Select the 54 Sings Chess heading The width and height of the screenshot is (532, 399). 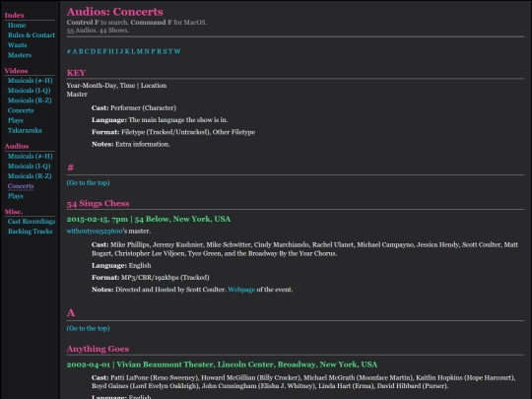click(x=99, y=203)
